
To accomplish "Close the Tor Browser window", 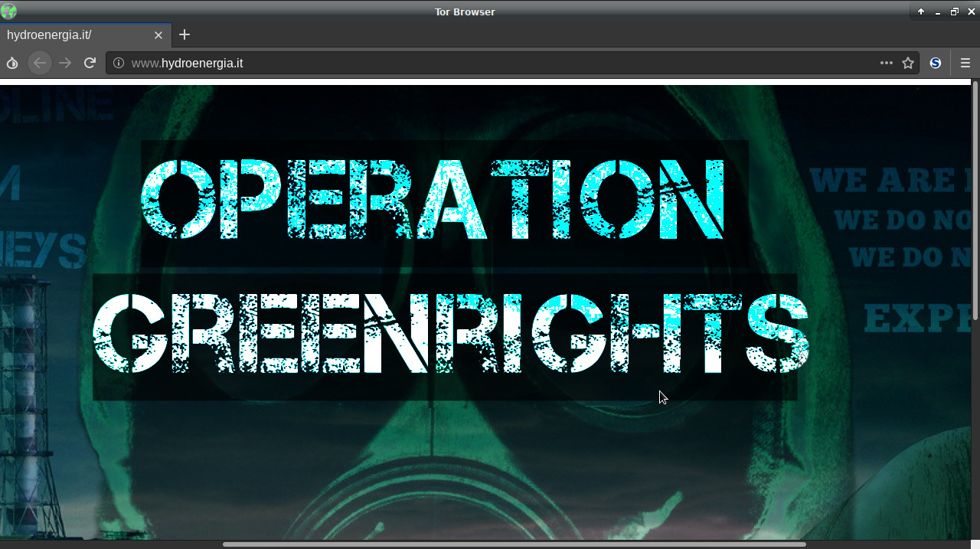I will point(972,11).
